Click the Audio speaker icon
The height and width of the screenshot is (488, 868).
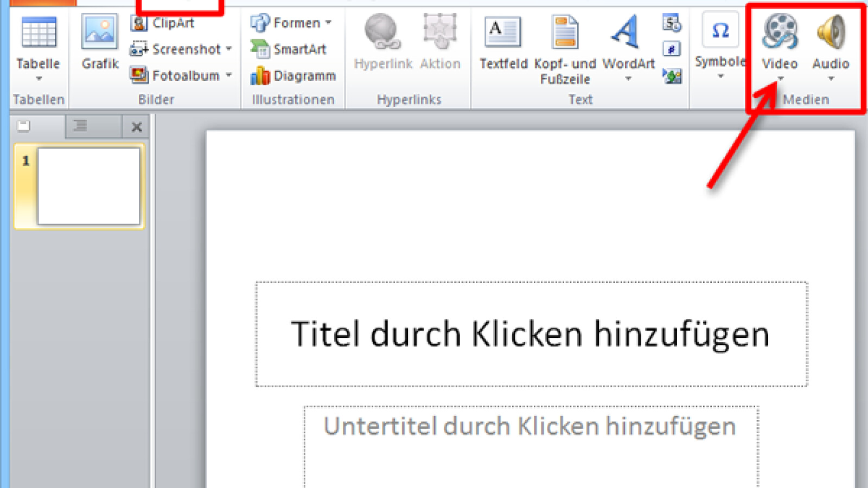coord(831,33)
